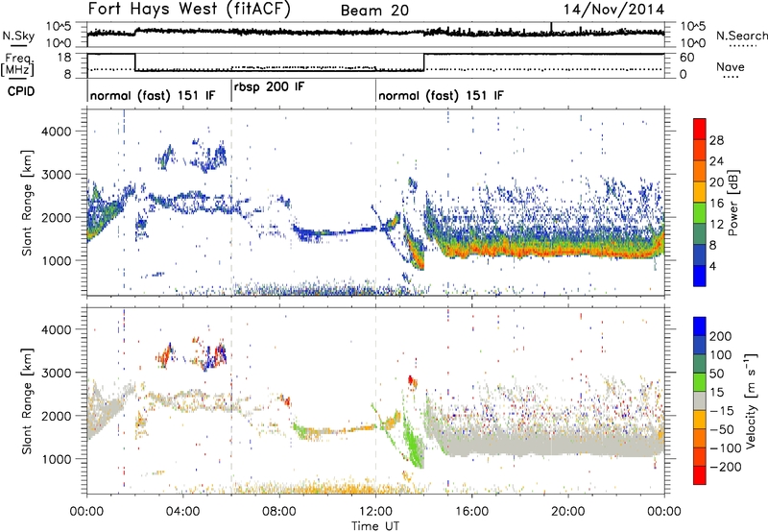Click the velocity colorbar '-200' label
This screenshot has height=532, width=768.
(x=726, y=467)
